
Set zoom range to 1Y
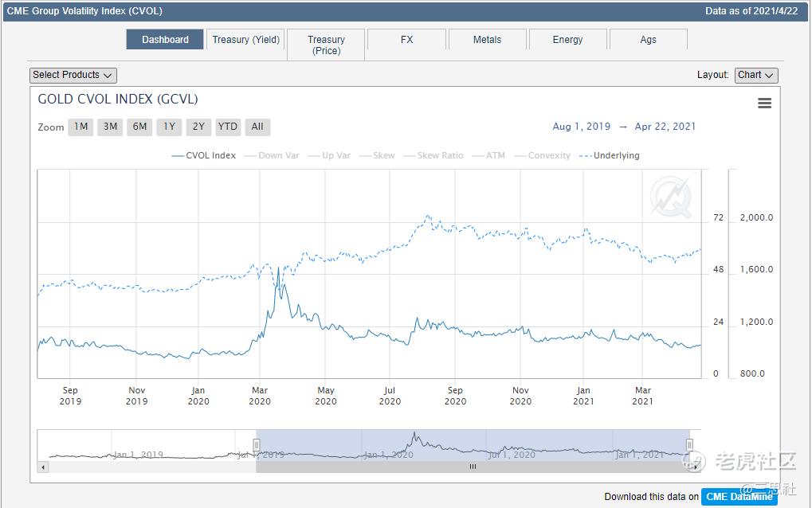click(x=169, y=127)
